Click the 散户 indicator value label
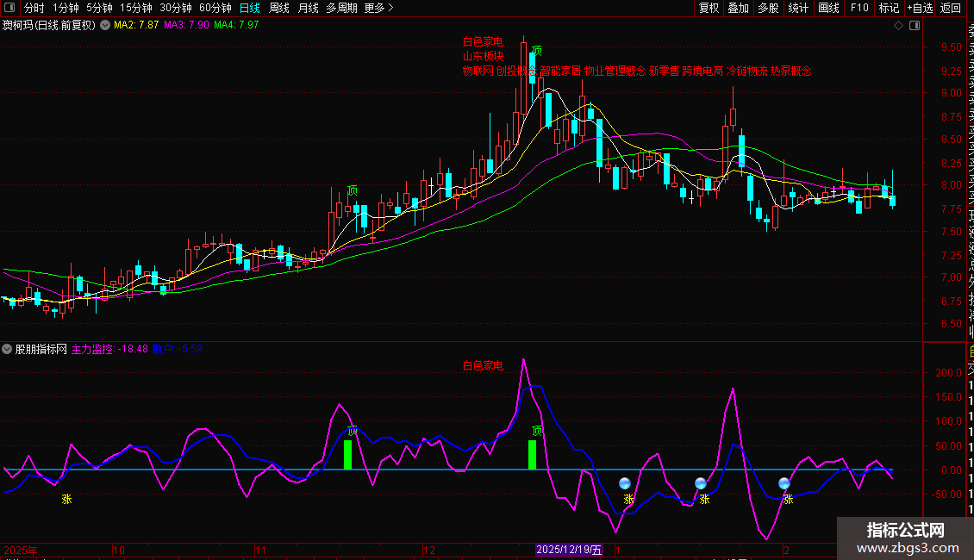Screen dimensions: 974x560 tap(177, 349)
